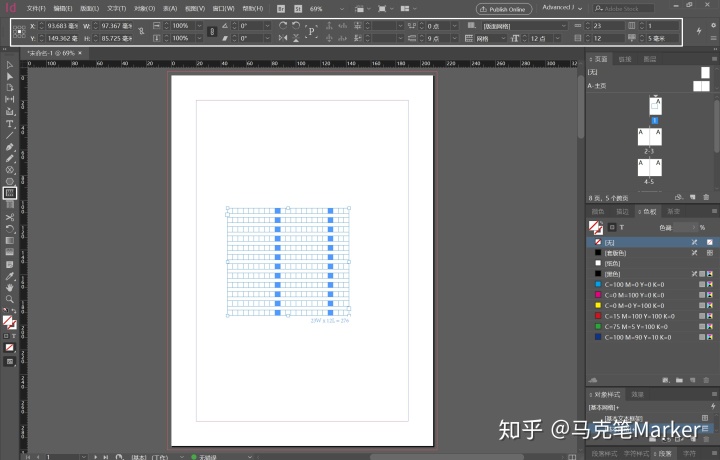Go to next page arrow in status bar

tap(96, 457)
